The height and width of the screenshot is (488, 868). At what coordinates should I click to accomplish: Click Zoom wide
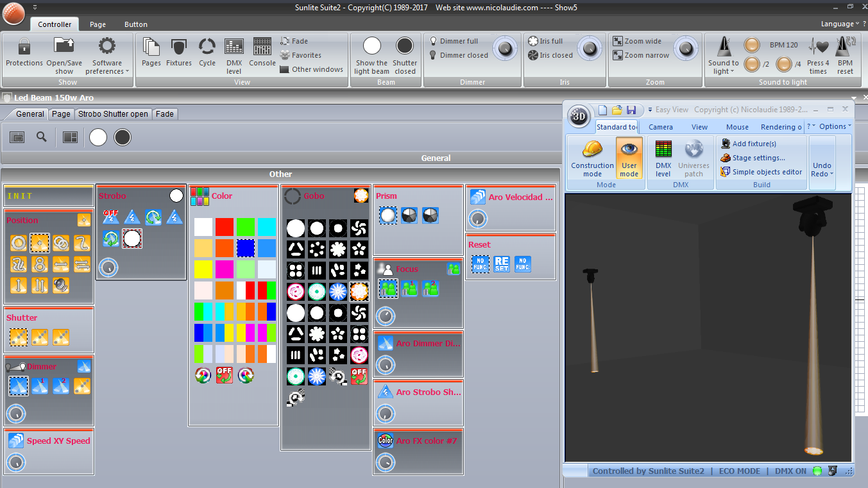point(637,41)
